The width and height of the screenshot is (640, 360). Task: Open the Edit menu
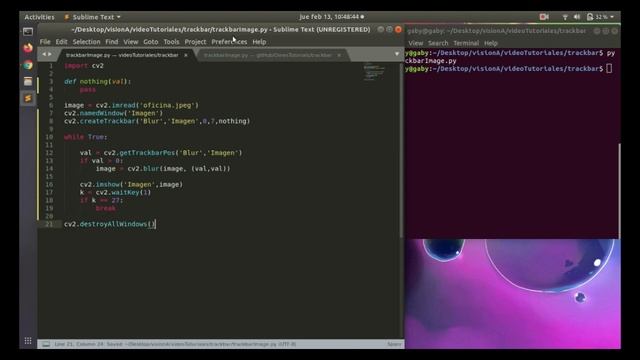coord(61,42)
